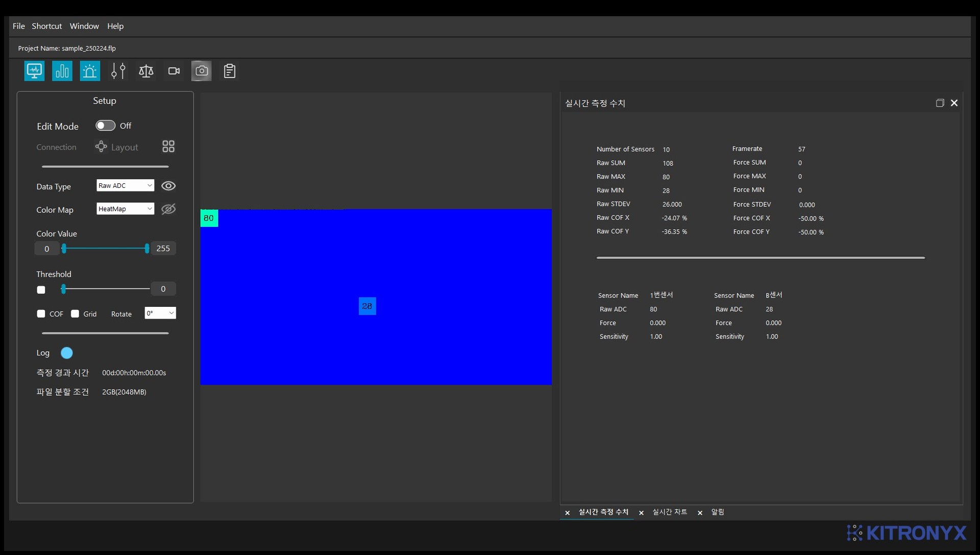Click the video camera record icon
This screenshot has height=555, width=980.
[174, 71]
